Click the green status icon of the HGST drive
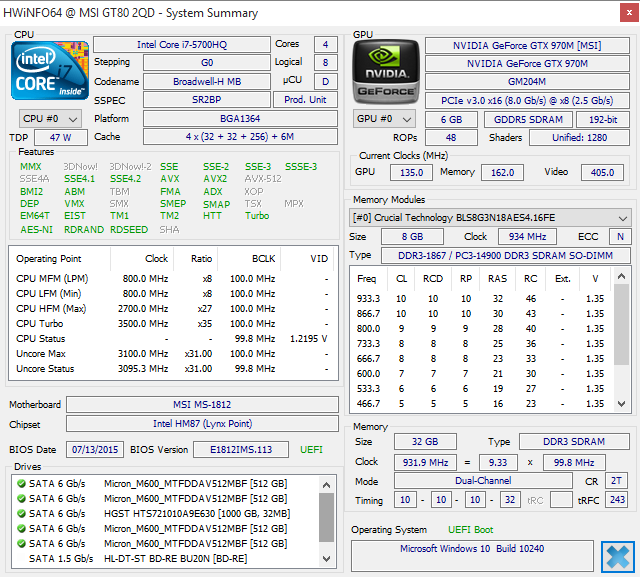Screen dimensions: 640x577 point(21,514)
